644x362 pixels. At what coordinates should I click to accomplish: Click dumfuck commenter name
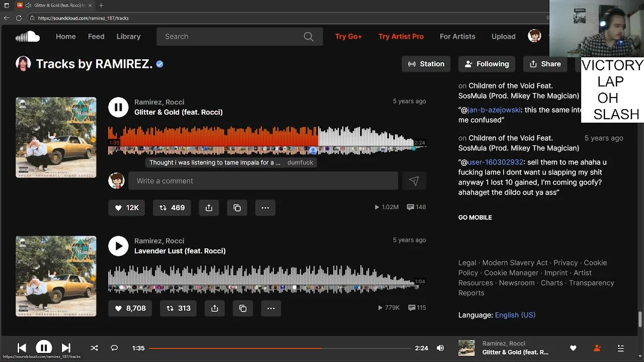300,163
